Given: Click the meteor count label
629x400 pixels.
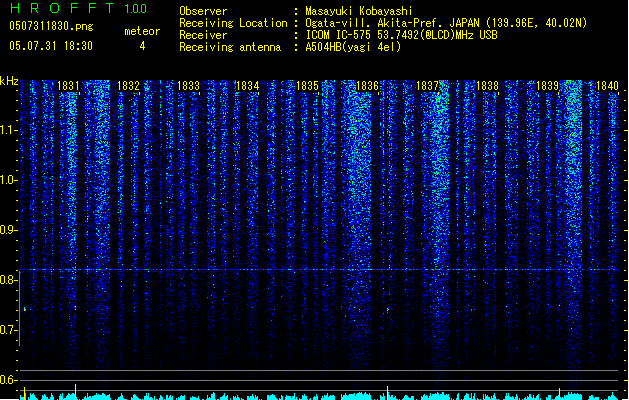Looking at the screenshot, I should [x=142, y=31].
